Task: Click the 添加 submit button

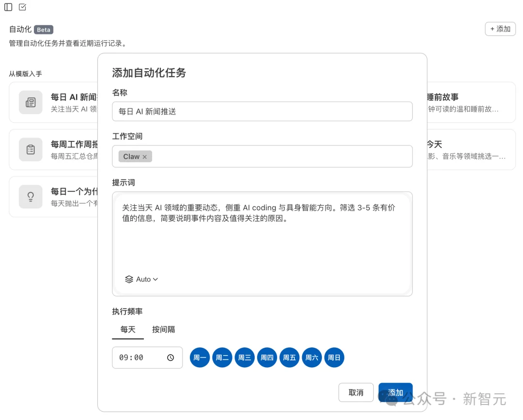Action: tap(395, 392)
